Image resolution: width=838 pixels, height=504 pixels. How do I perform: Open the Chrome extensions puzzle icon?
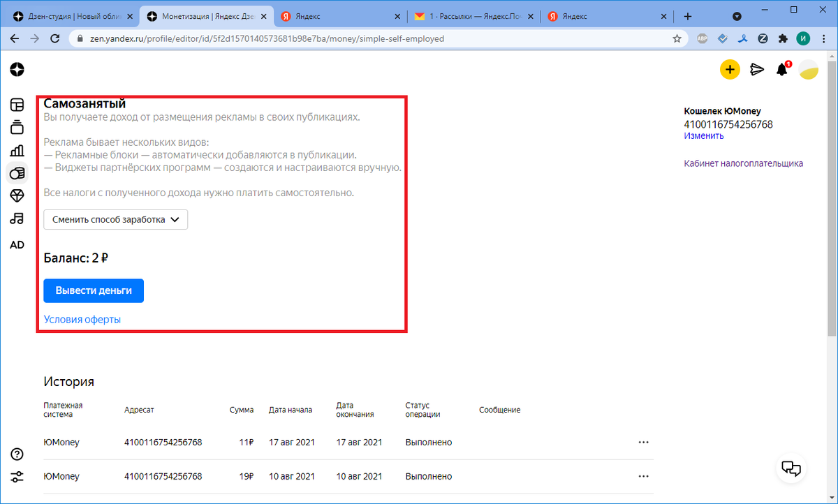[x=783, y=39]
